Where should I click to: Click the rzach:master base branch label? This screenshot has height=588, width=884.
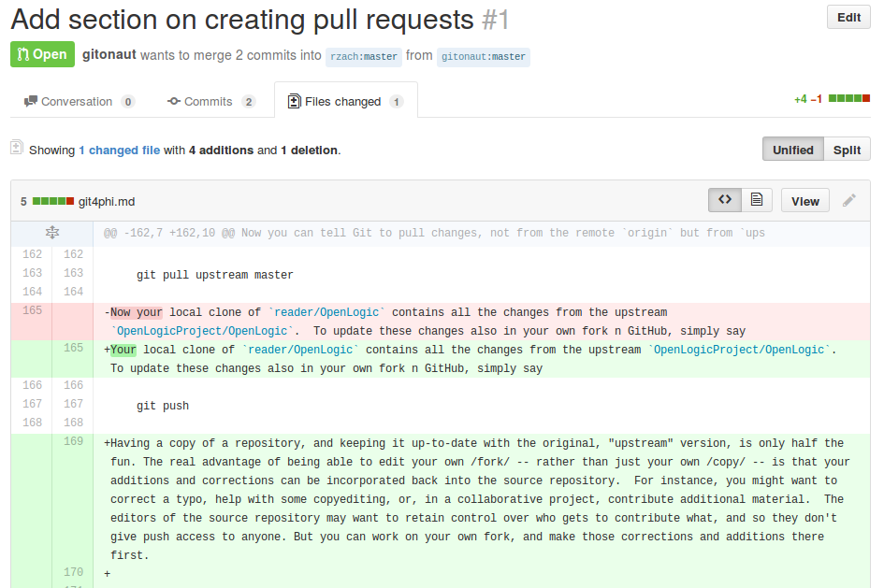[364, 56]
